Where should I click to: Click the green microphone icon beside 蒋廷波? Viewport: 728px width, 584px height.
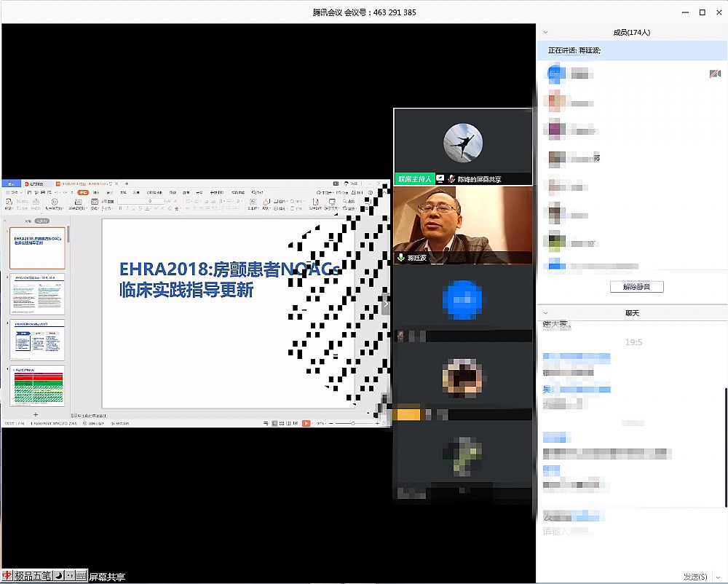tap(400, 257)
